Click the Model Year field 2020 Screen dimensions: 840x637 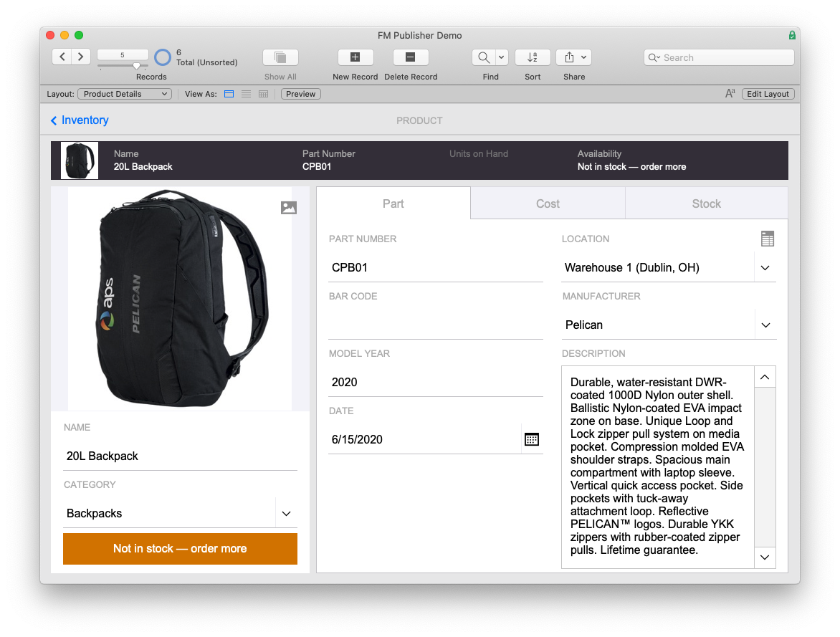coord(436,382)
